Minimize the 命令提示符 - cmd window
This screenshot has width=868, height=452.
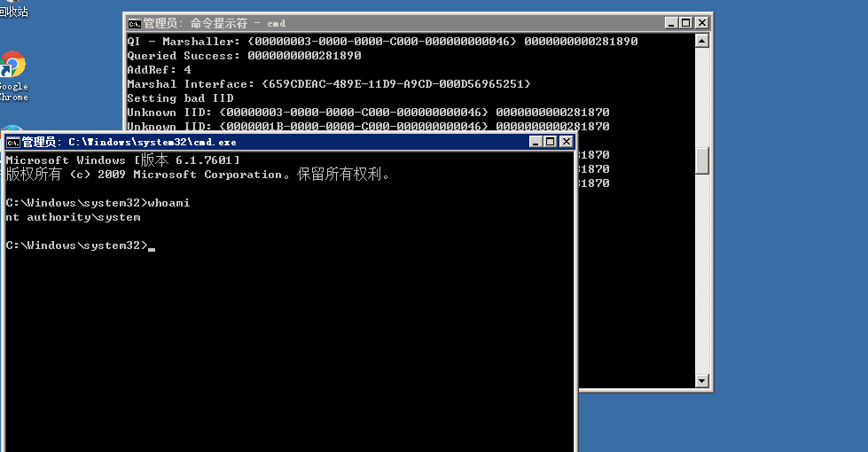click(670, 23)
